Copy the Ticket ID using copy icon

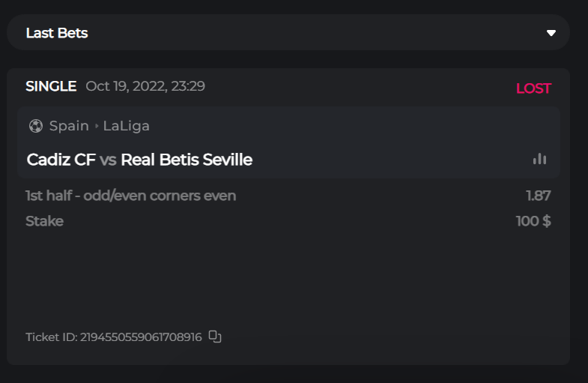[215, 337]
